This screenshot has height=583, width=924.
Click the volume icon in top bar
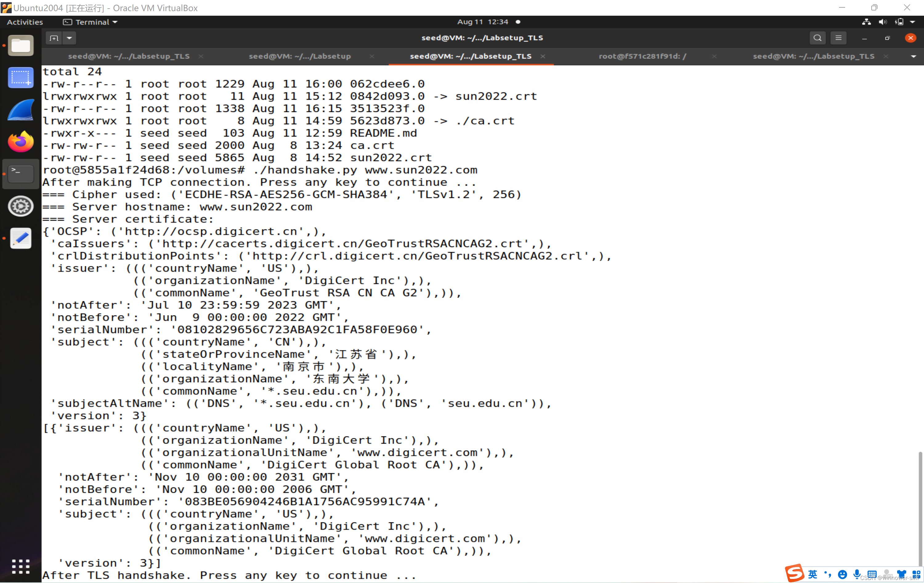click(882, 22)
